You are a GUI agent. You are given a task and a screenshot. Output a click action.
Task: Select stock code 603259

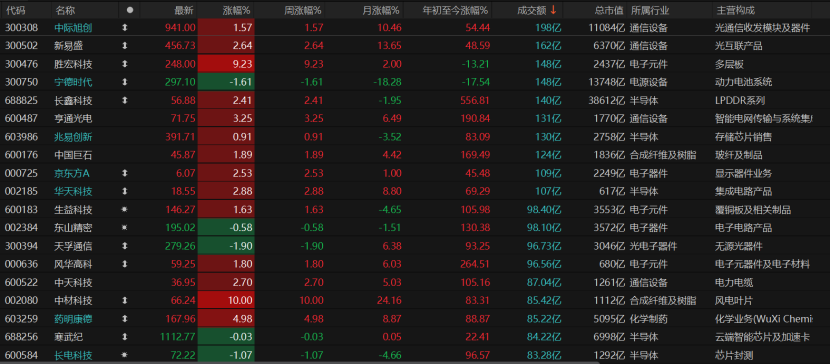[21, 319]
